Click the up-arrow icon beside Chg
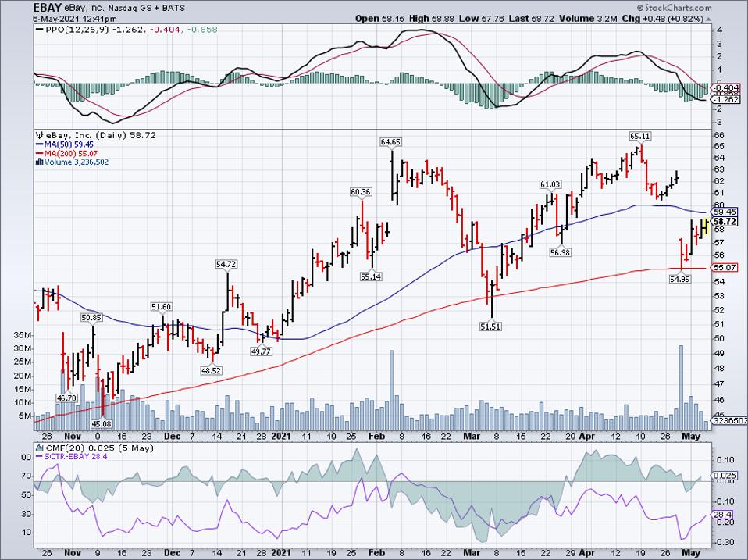 coord(708,19)
